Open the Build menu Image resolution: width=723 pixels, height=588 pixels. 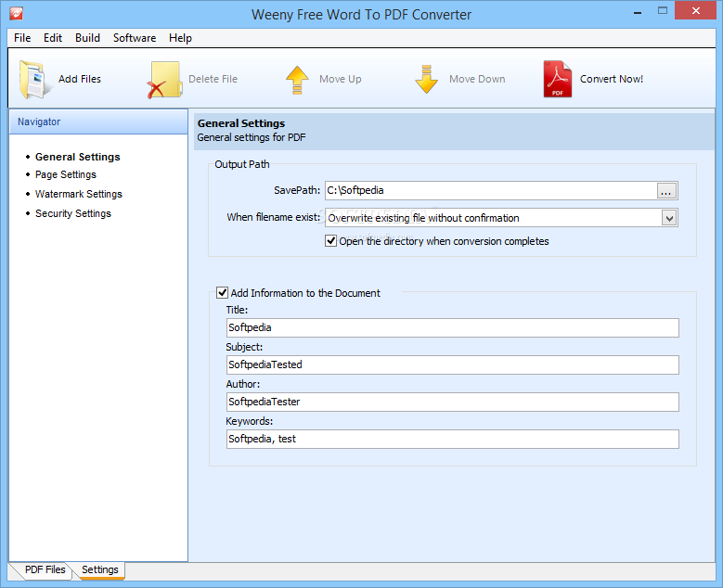tap(87, 38)
